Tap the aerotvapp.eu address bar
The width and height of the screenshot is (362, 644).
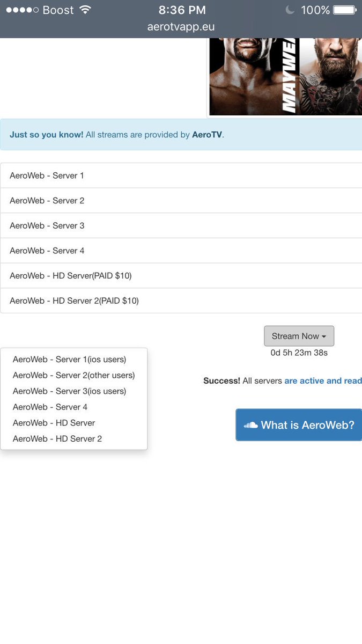tap(181, 27)
